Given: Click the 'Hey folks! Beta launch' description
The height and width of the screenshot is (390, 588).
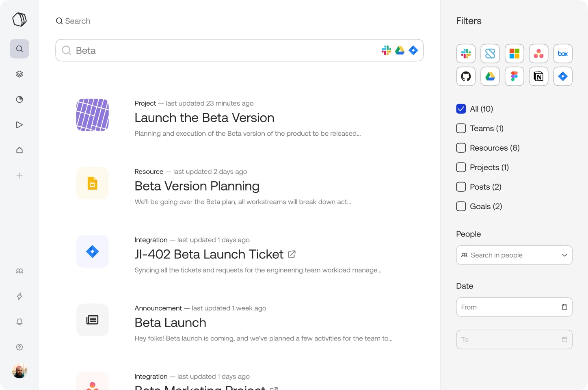Looking at the screenshot, I should pos(264,338).
